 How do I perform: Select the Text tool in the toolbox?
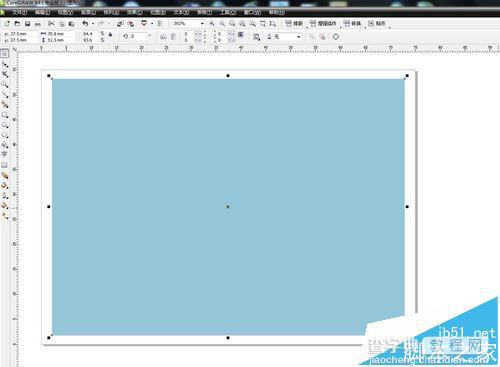tap(5, 154)
